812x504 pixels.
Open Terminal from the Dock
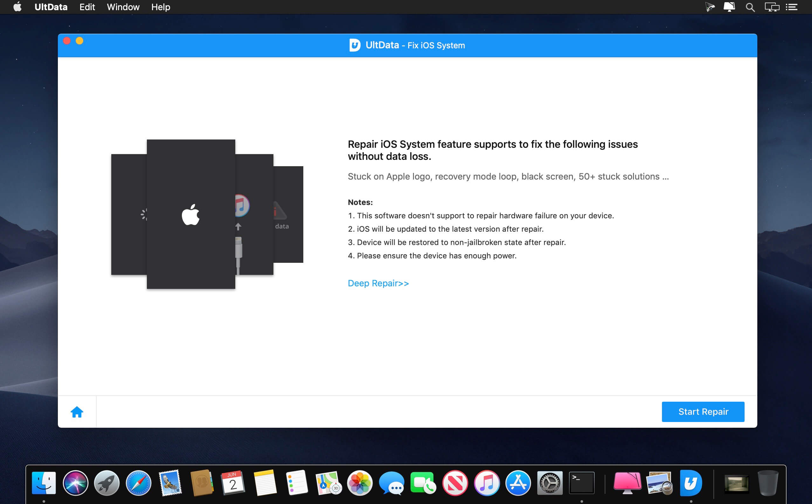tap(581, 483)
